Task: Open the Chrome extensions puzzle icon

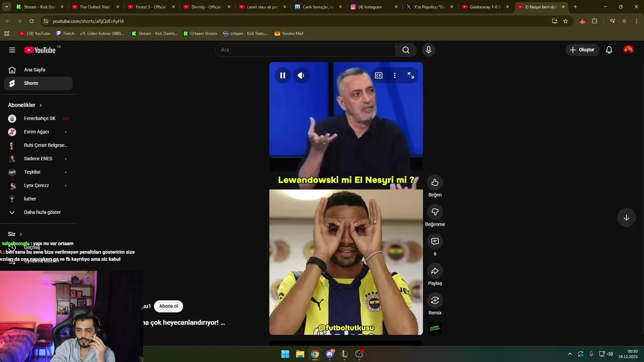Action: [595, 21]
